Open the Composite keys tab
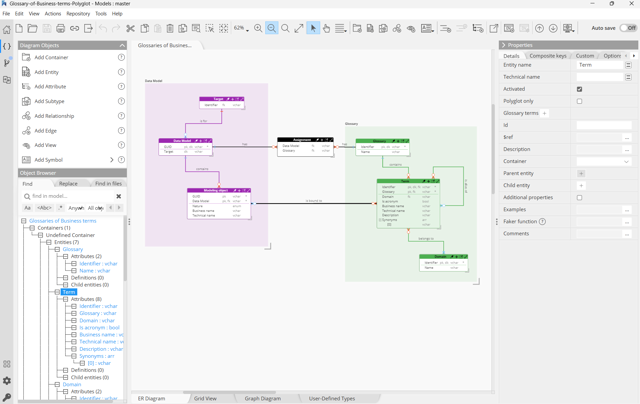 click(548, 55)
